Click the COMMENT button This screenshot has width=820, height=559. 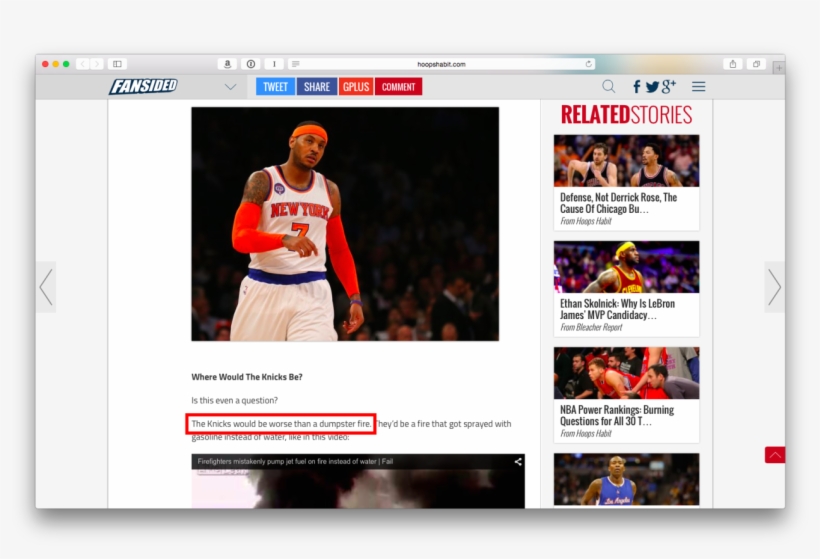pos(398,87)
